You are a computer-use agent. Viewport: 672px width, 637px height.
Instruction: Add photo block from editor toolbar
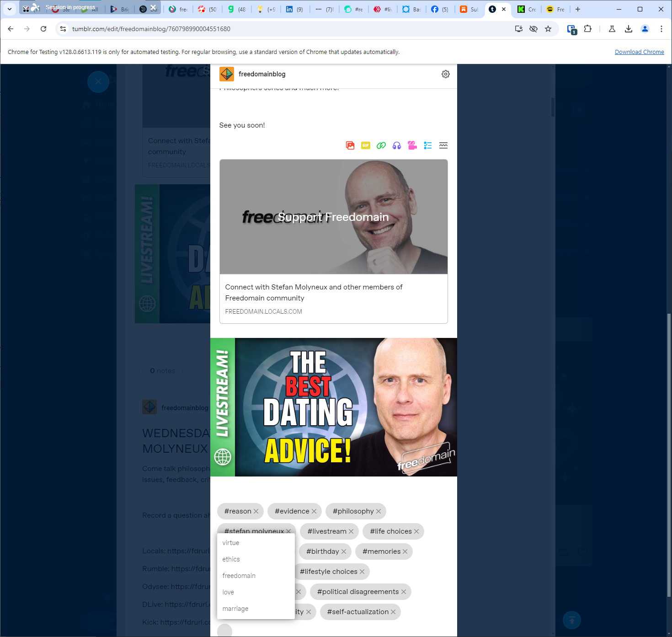[350, 145]
